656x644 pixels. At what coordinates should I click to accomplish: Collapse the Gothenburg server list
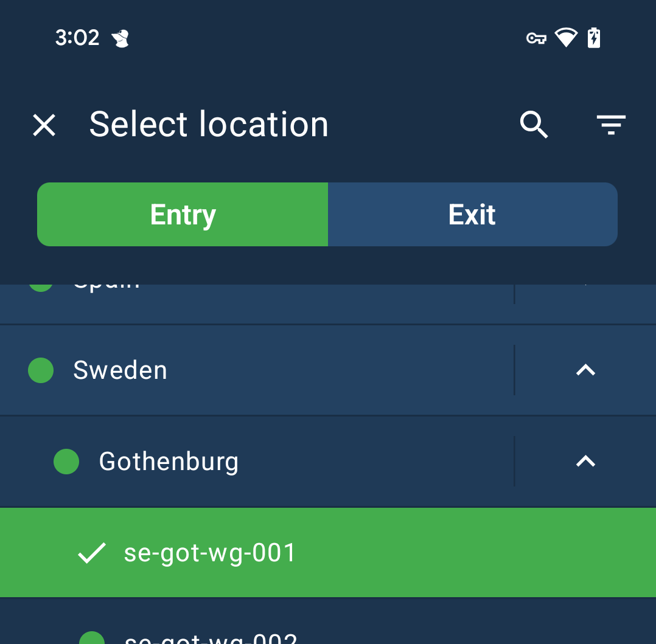[x=585, y=461]
